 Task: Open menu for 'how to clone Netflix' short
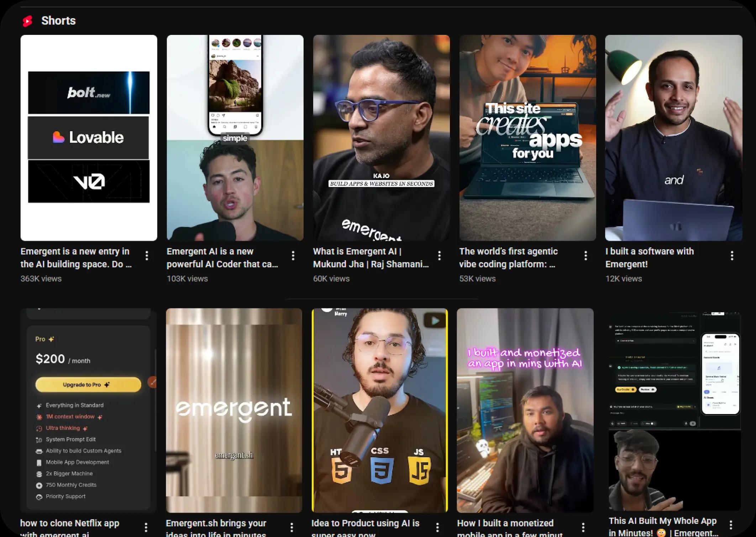pos(146,527)
